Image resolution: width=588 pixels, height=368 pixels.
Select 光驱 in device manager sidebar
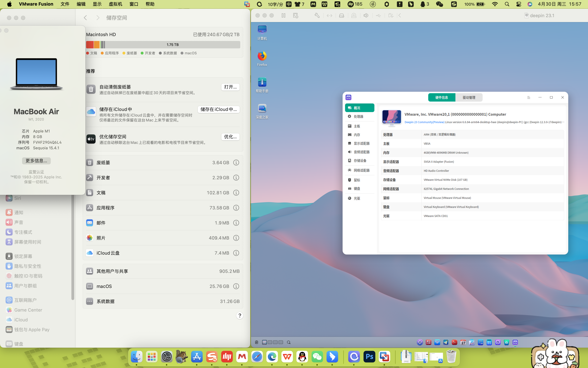point(359,198)
